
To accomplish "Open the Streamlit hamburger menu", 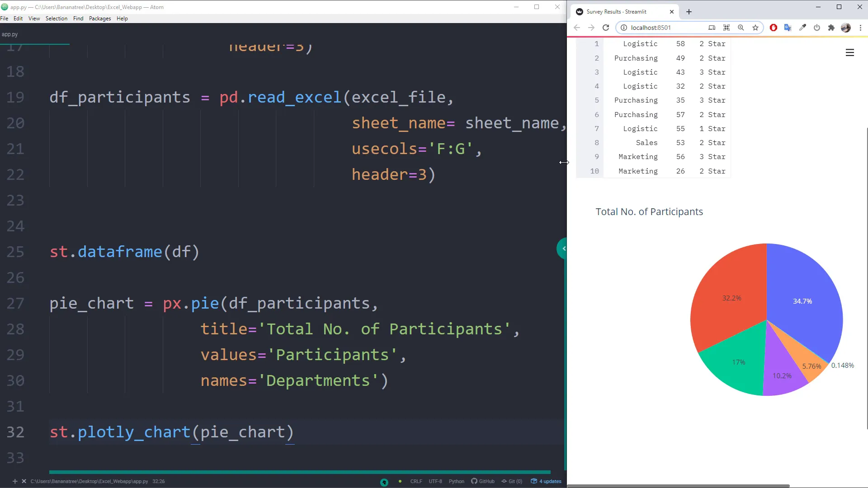I will [x=849, y=52].
